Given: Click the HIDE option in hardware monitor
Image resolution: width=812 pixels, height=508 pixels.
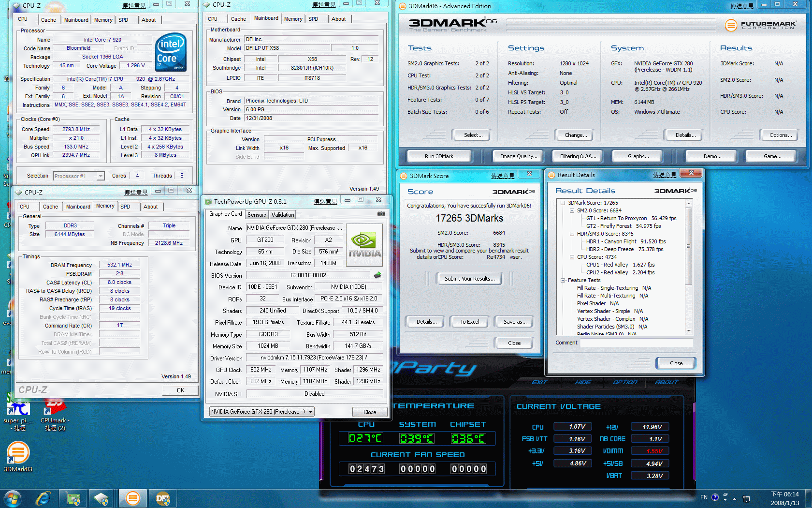Looking at the screenshot, I should 583,382.
